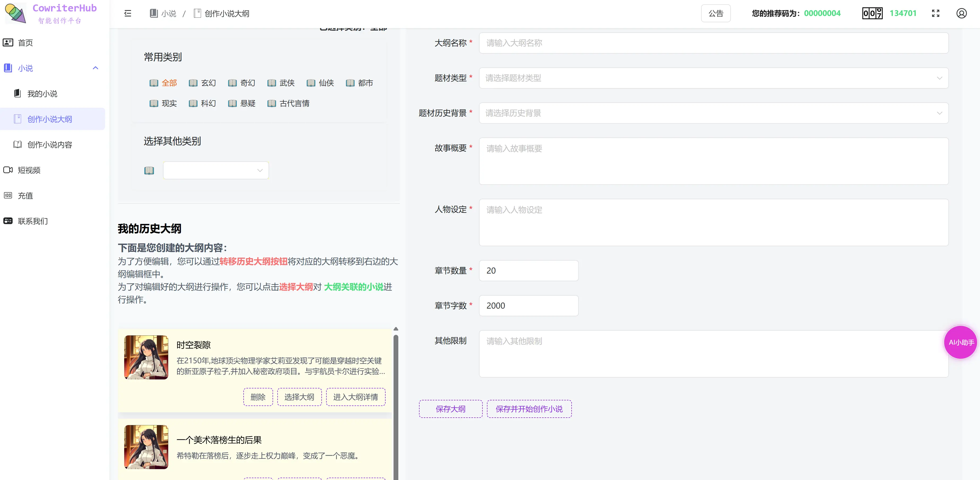Focus the 其他限制 text area
Viewport: 980px width, 480px height.
click(713, 354)
